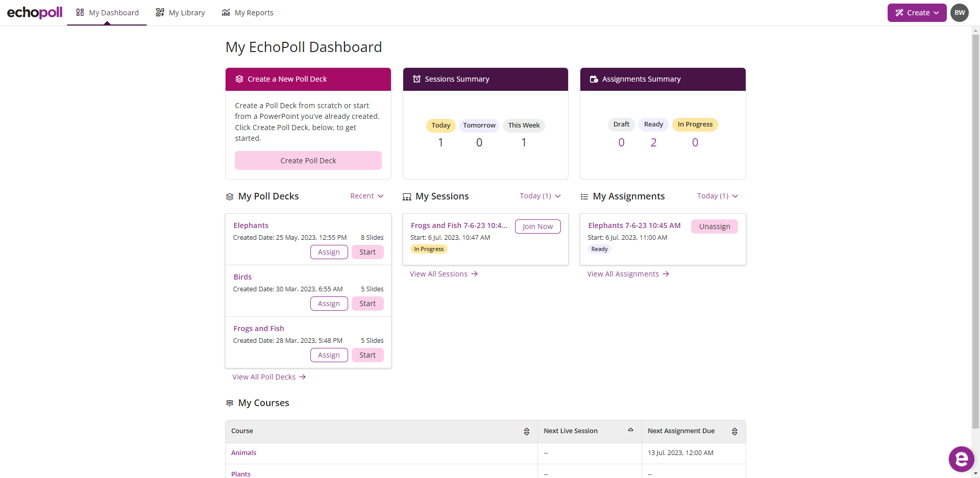Click the My Library icon

160,12
